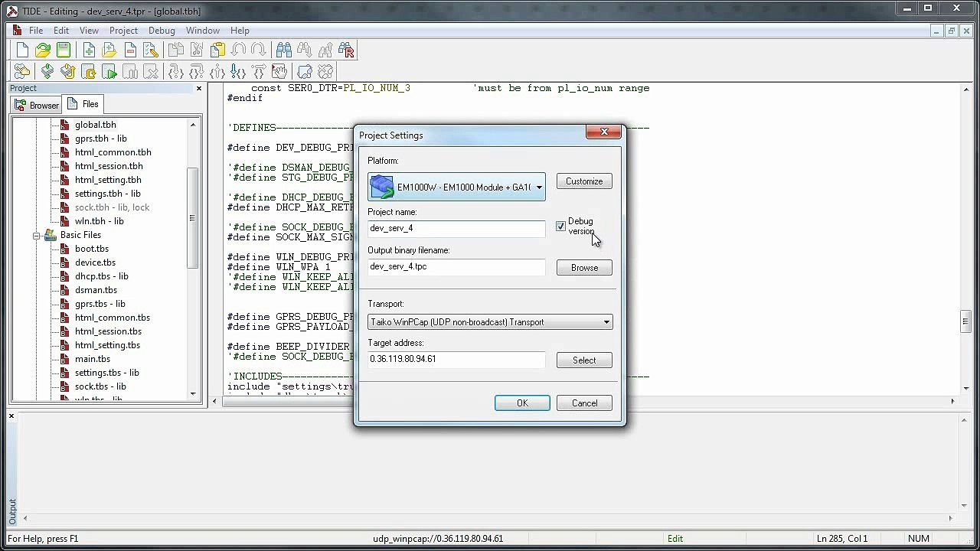Click the Step Into debug icon
The image size is (980, 551).
(x=176, y=72)
